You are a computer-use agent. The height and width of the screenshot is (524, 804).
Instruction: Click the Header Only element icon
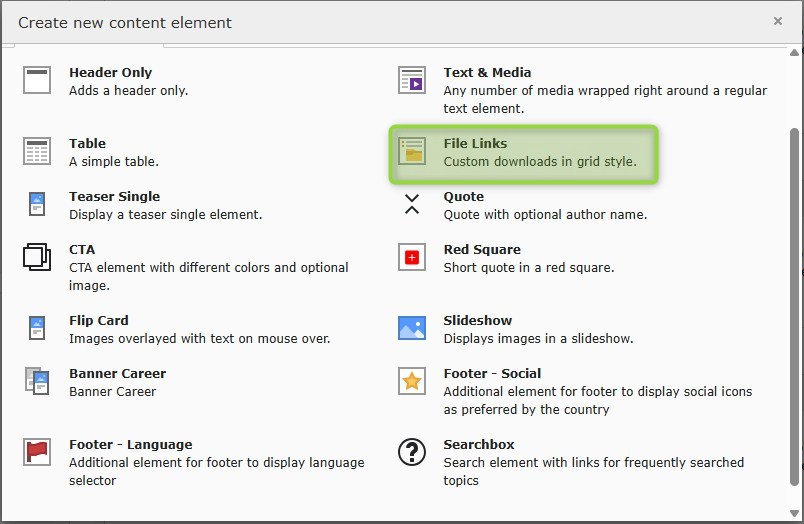tap(37, 80)
